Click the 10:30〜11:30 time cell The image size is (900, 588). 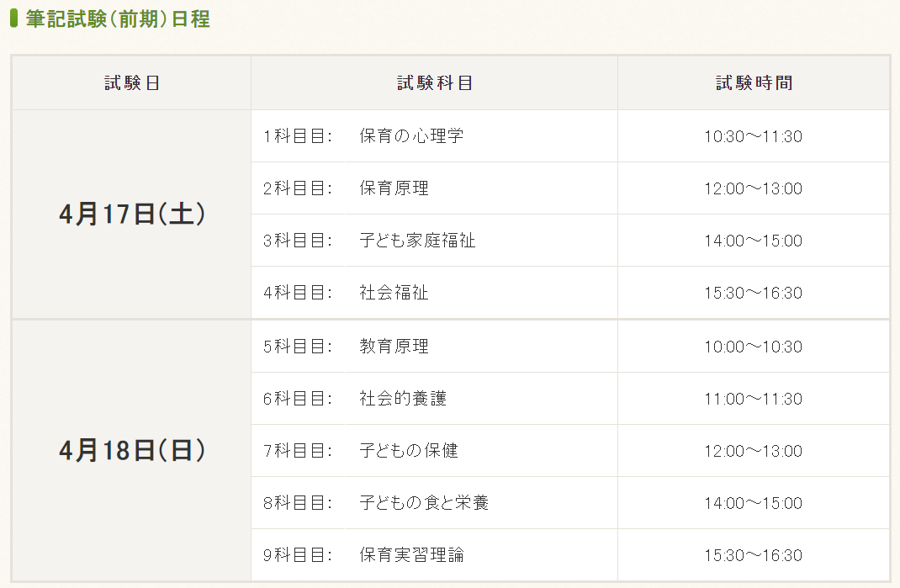[x=754, y=136]
